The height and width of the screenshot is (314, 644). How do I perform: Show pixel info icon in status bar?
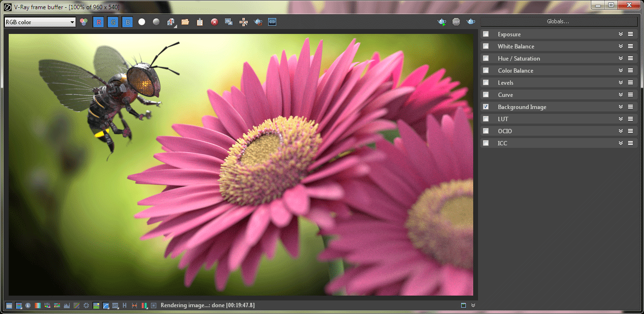click(28, 305)
